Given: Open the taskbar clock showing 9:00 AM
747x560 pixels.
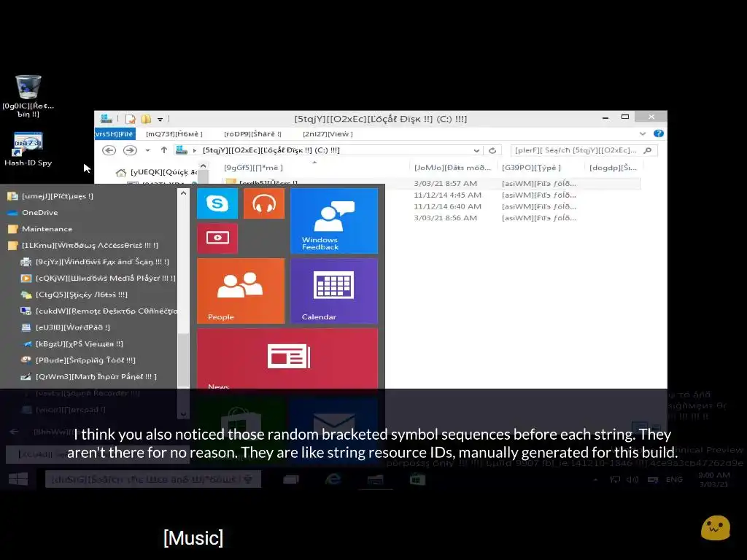Looking at the screenshot, I should pos(713,480).
